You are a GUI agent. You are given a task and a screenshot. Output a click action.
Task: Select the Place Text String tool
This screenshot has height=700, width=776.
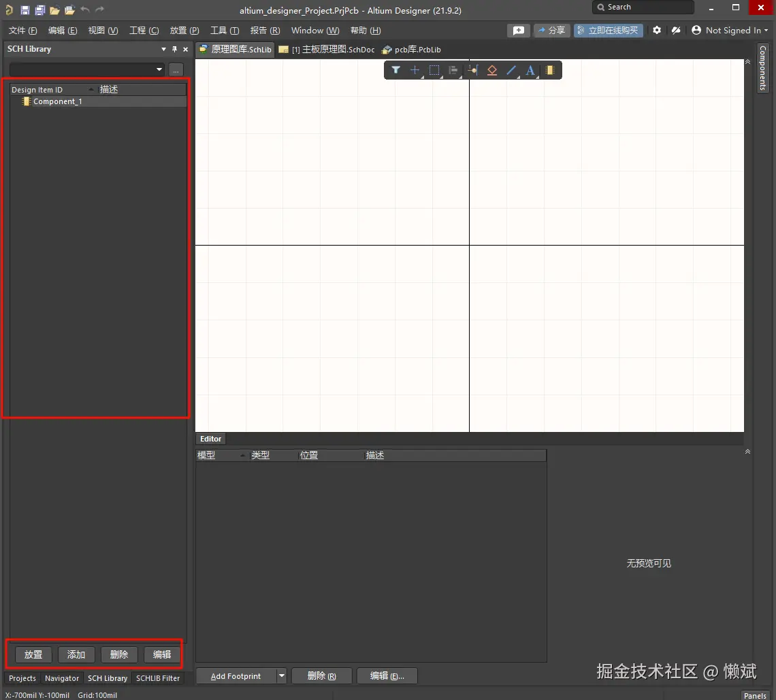[x=530, y=70]
